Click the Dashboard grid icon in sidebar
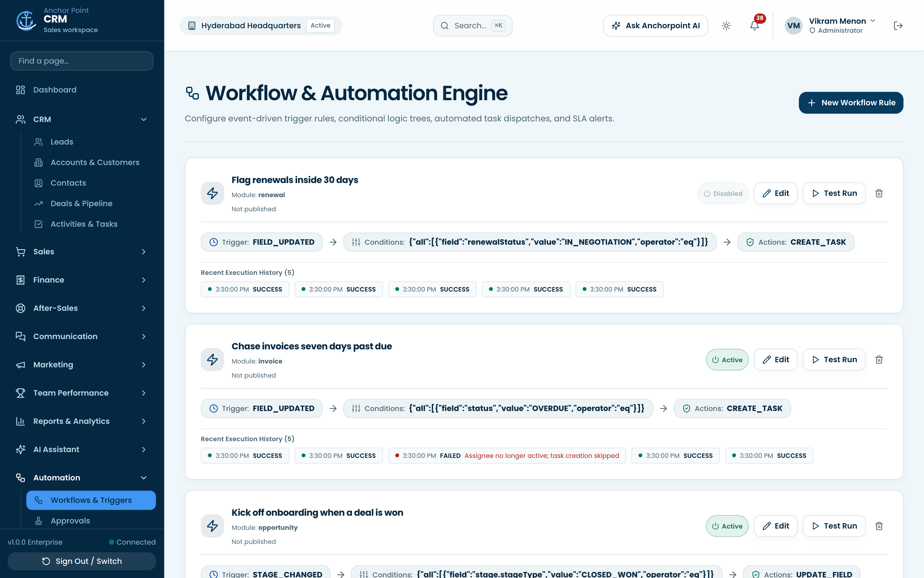This screenshot has width=924, height=578. point(21,90)
